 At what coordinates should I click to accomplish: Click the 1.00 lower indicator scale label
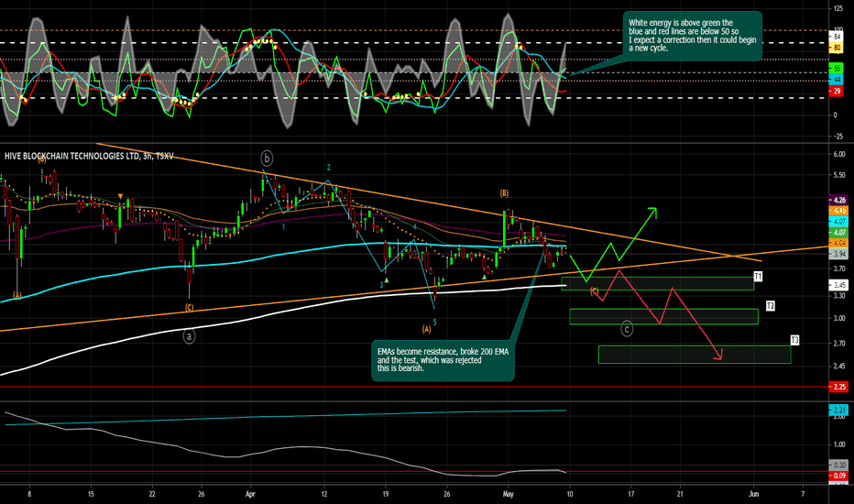(x=839, y=444)
